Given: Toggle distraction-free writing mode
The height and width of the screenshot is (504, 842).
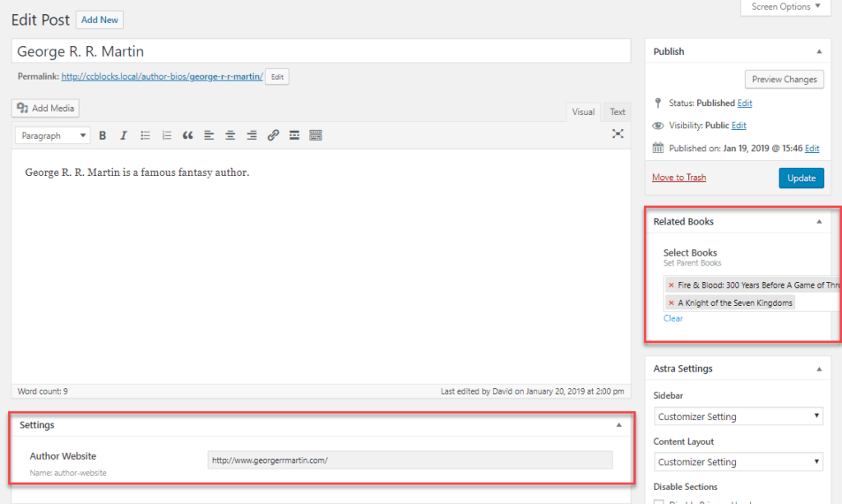Looking at the screenshot, I should pyautogui.click(x=618, y=133).
